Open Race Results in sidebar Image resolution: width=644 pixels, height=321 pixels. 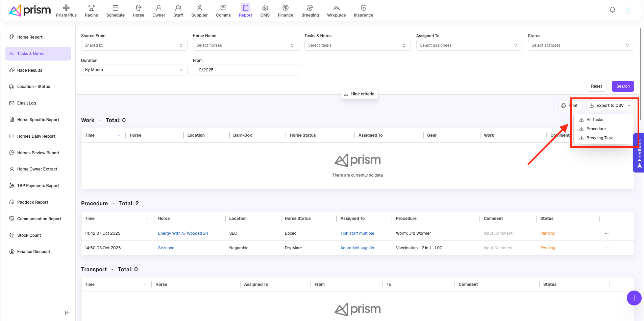click(30, 70)
